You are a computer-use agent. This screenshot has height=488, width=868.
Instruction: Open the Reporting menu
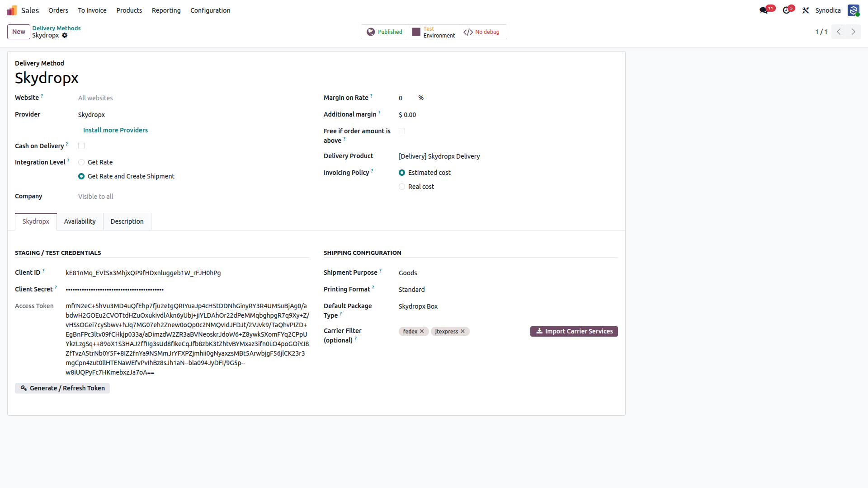166,10
